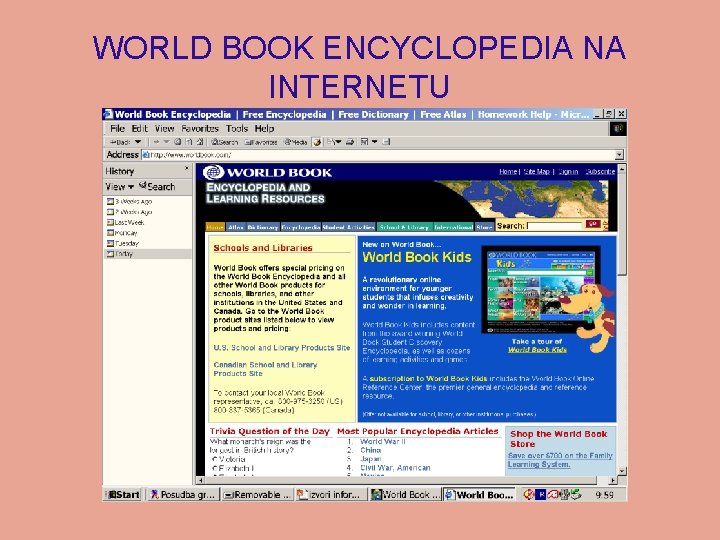This screenshot has width=720, height=540.
Task: Open the Favorites toolbar button
Action: tap(261, 142)
